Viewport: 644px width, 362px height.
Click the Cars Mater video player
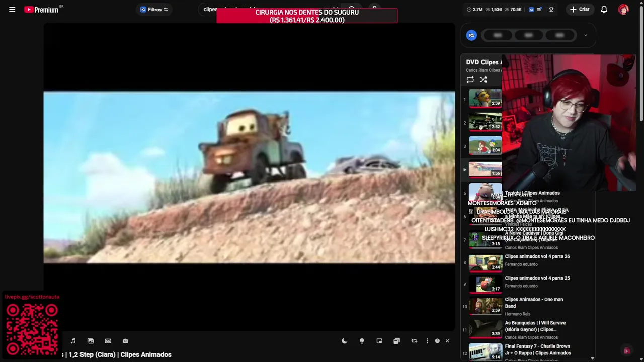(250, 177)
